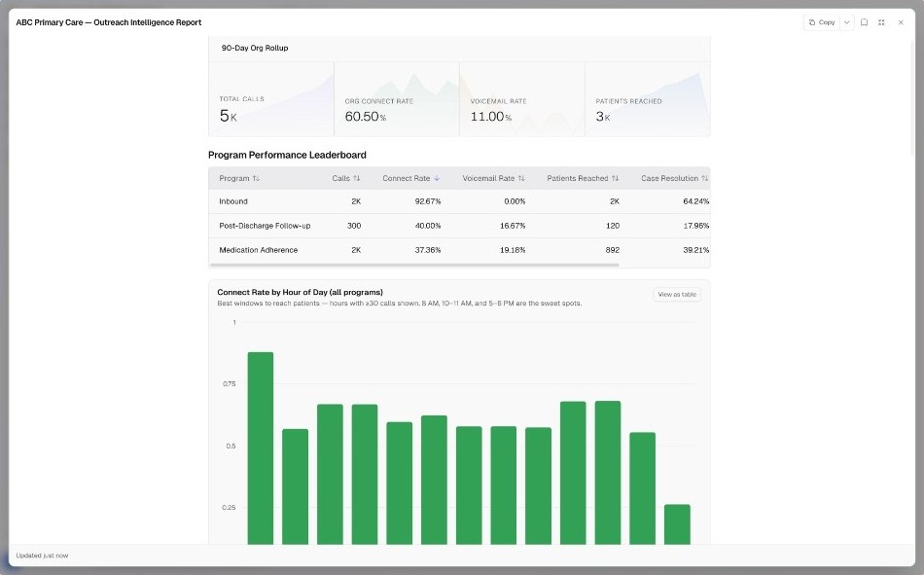Click the expand fullscreen icon
The width and height of the screenshot is (924, 575).
[x=881, y=22]
